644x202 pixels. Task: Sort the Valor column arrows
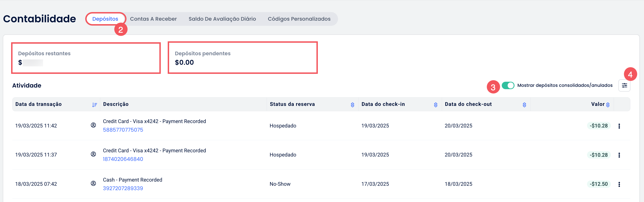608,105
